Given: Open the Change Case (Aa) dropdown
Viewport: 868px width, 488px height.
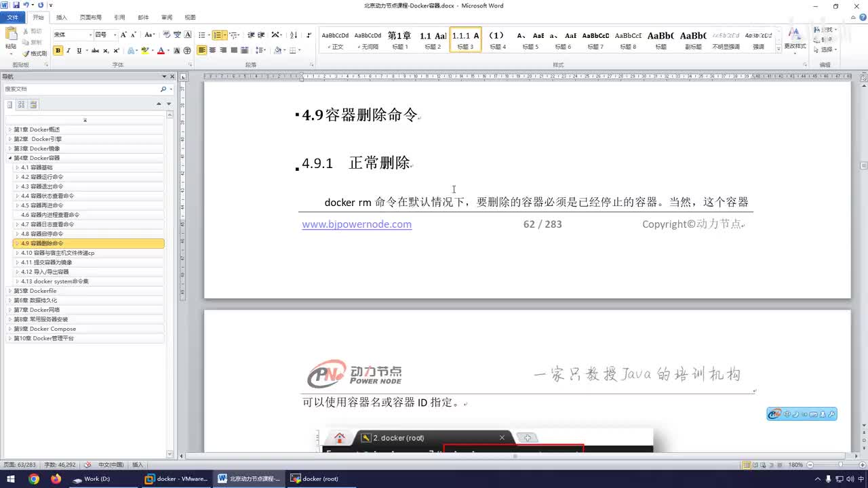Looking at the screenshot, I should coord(149,35).
